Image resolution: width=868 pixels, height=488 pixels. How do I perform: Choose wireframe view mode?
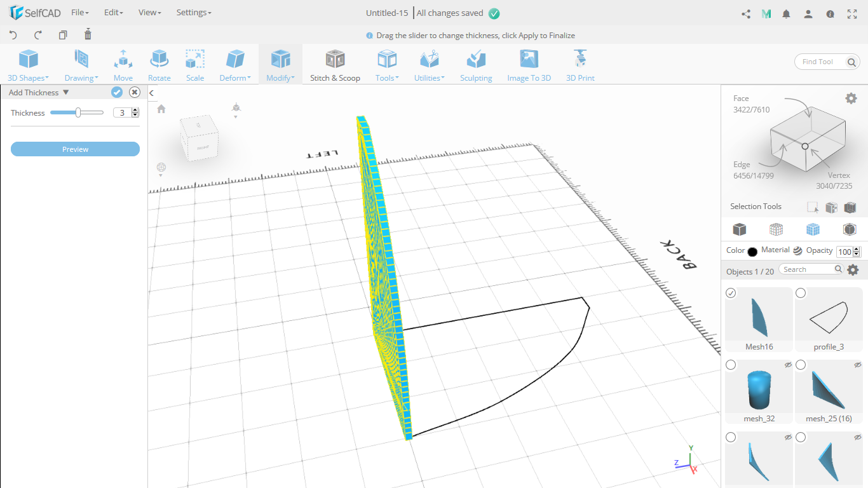pyautogui.click(x=776, y=229)
